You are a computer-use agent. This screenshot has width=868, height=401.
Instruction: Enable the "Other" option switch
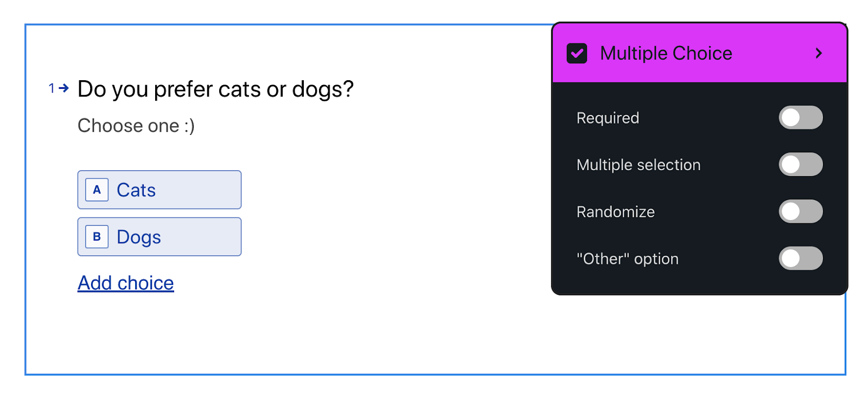pyautogui.click(x=801, y=258)
